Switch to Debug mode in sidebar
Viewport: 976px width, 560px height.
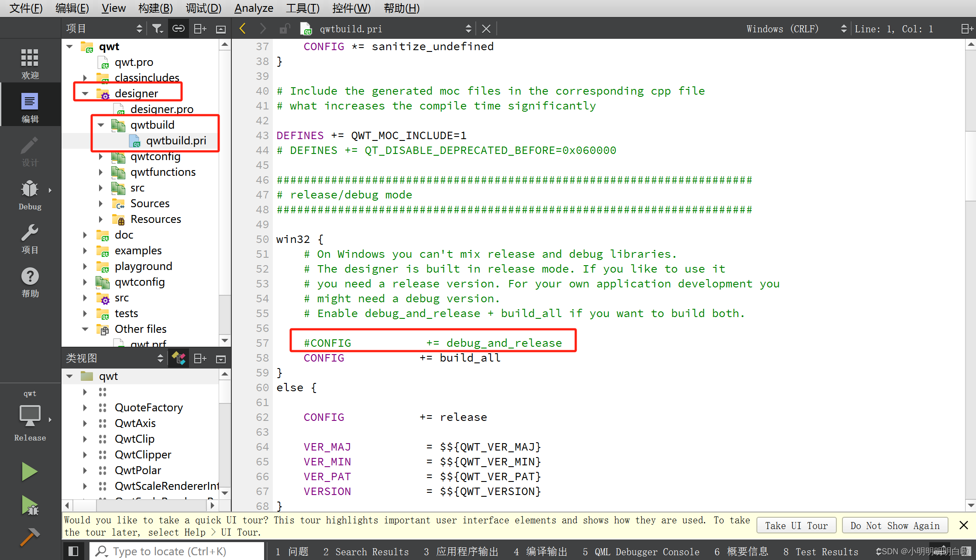[x=30, y=195]
